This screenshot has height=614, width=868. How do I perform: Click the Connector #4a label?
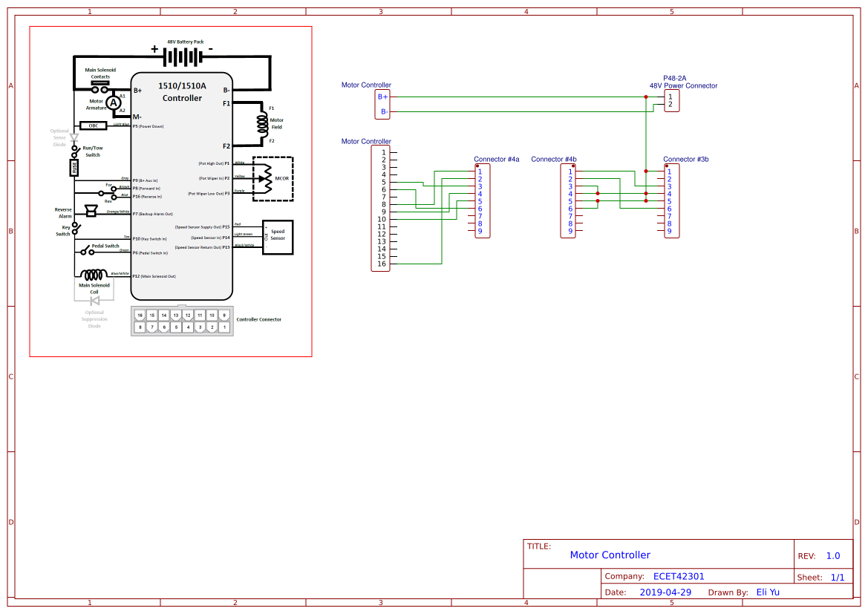(497, 160)
